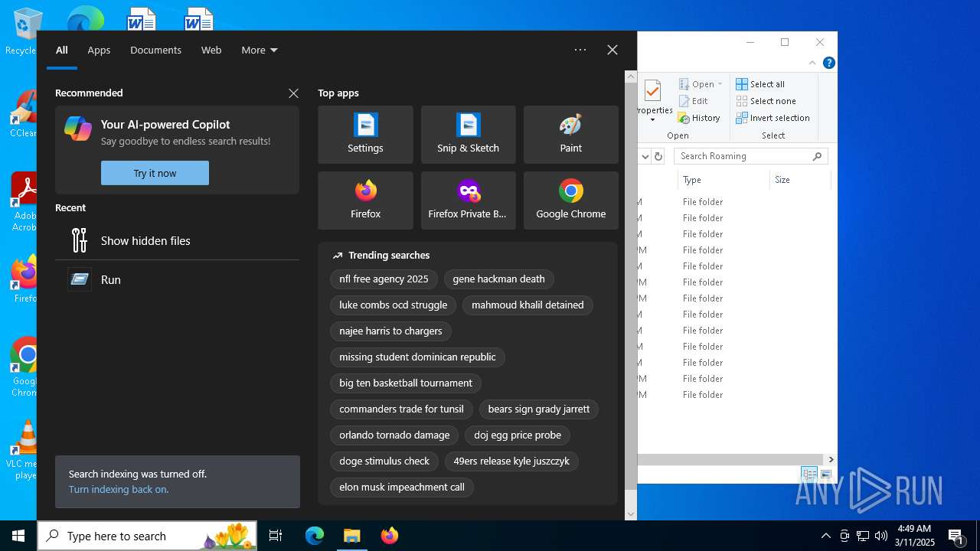This screenshot has height=551, width=980.
Task: Refresh the Explorer address bar
Action: (x=658, y=156)
